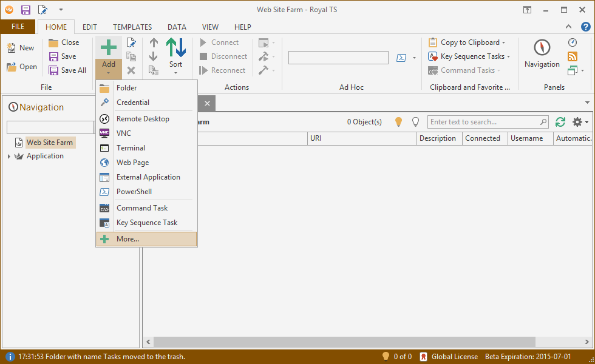Toggle the lit orange bulb filter
Image resolution: width=595 pixels, height=364 pixels.
[398, 122]
